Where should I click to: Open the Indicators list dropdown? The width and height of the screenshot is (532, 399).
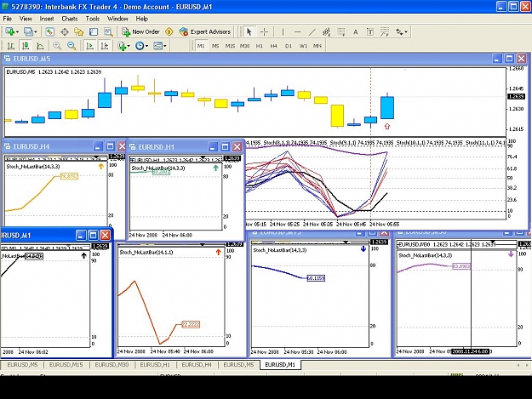pyautogui.click(x=123, y=45)
